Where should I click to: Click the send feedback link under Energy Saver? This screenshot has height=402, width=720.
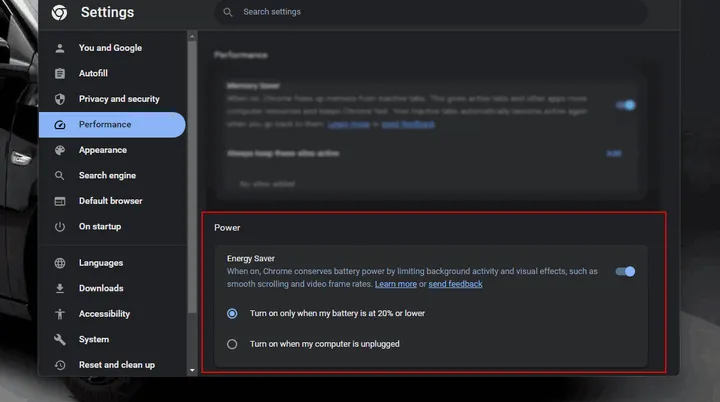tap(455, 284)
